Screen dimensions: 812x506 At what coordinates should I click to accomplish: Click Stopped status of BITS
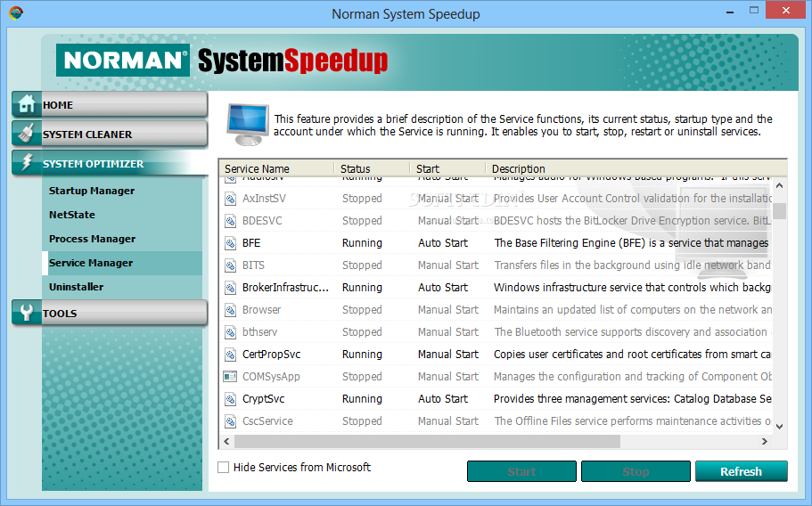point(362,265)
